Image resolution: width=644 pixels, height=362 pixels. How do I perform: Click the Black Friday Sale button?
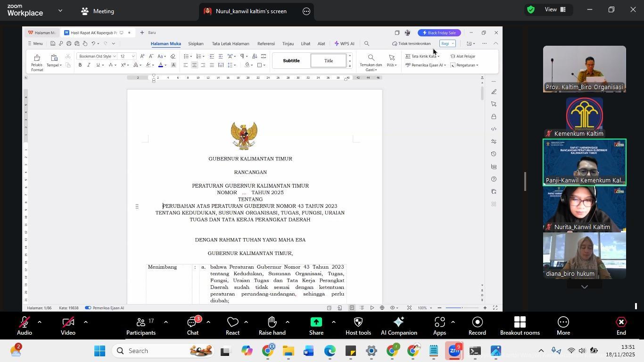[439, 33]
